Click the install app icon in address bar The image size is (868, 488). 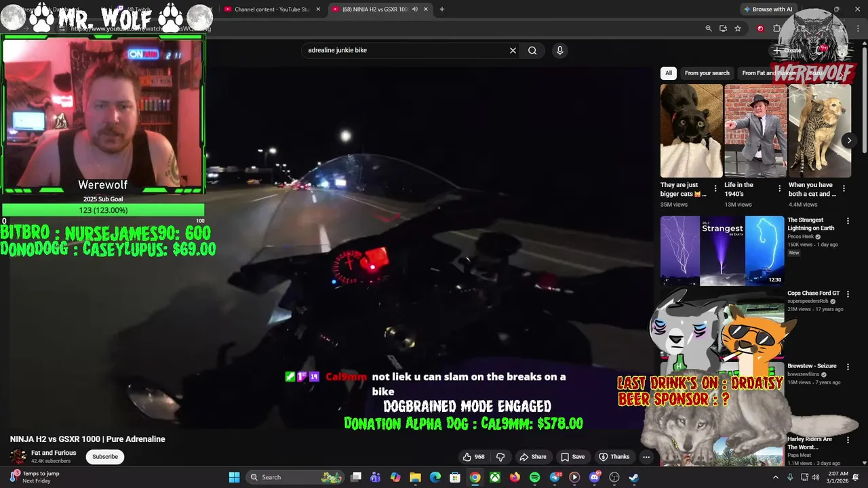pyautogui.click(x=723, y=28)
